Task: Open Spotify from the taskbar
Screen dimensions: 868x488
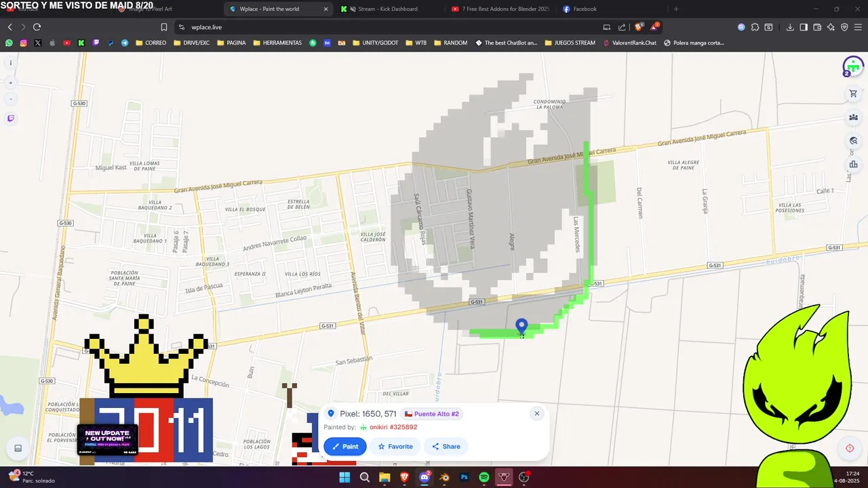Action: click(484, 477)
